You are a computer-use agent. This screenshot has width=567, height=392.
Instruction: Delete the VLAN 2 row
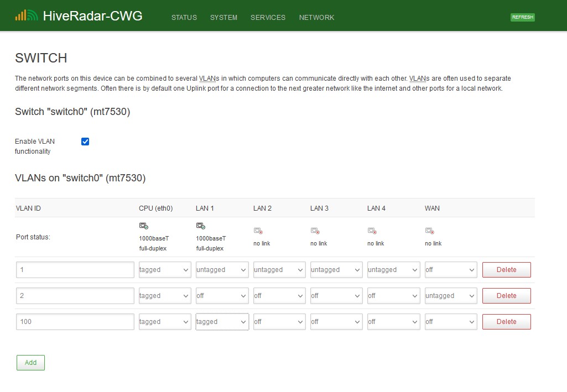[x=506, y=296]
